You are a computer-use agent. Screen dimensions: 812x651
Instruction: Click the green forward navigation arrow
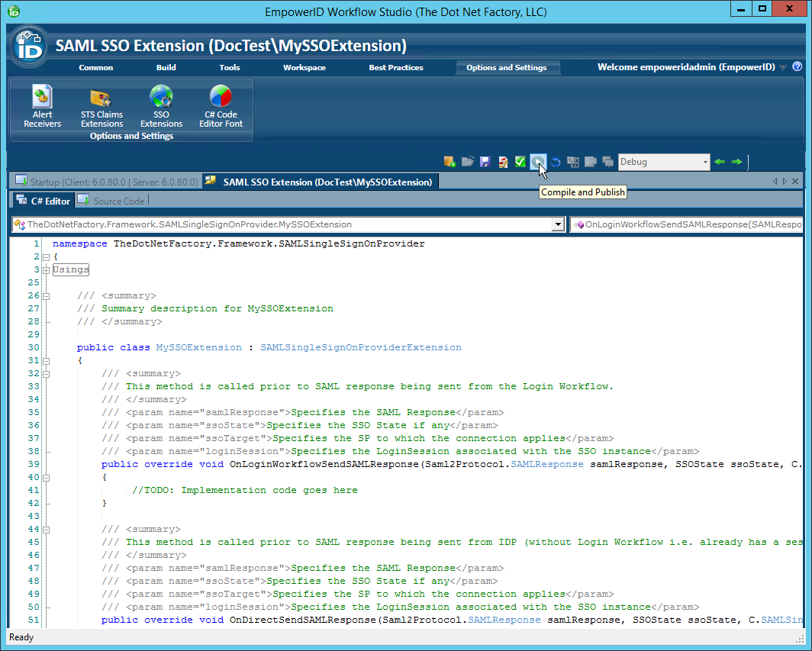tap(736, 162)
